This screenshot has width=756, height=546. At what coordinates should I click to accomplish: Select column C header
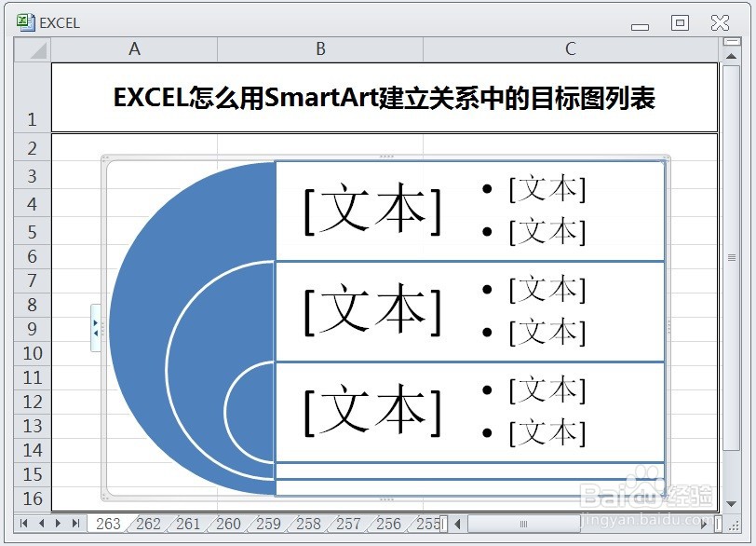tap(571, 48)
